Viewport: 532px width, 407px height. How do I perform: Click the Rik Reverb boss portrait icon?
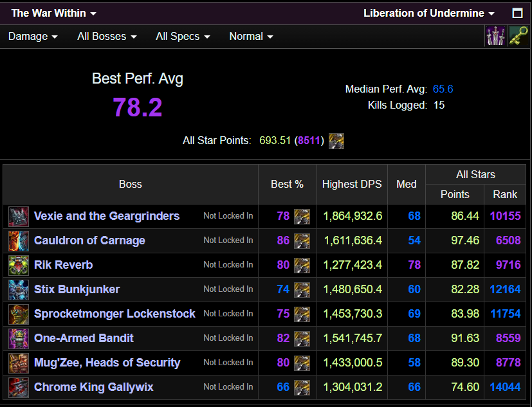(x=19, y=265)
